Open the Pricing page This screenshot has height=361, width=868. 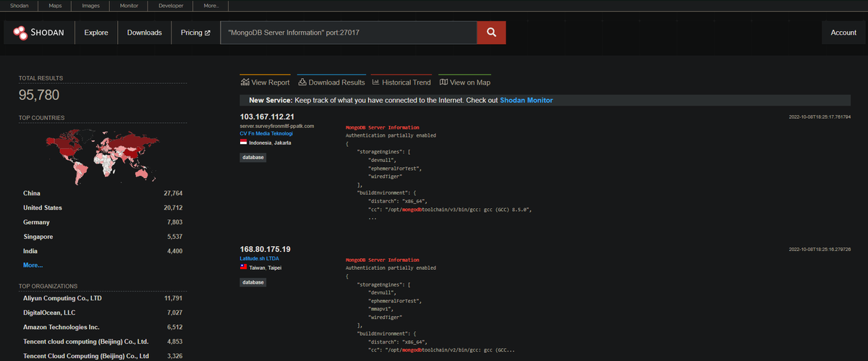pyautogui.click(x=195, y=33)
